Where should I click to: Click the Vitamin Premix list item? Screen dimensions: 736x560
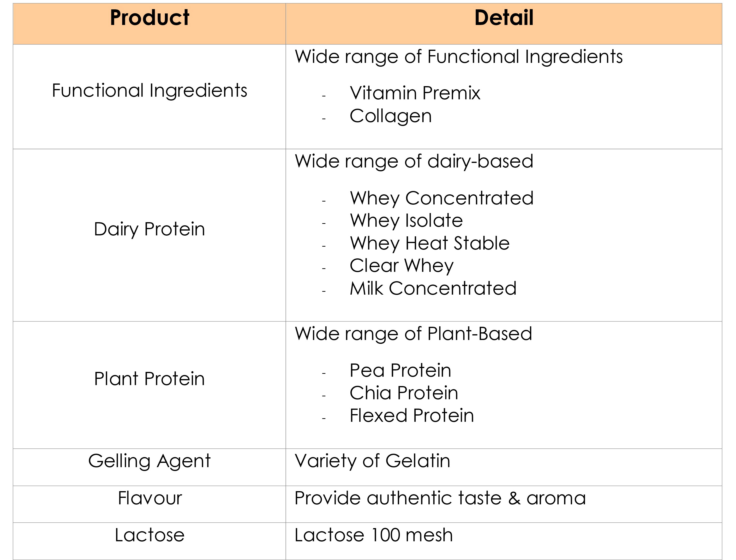(415, 93)
